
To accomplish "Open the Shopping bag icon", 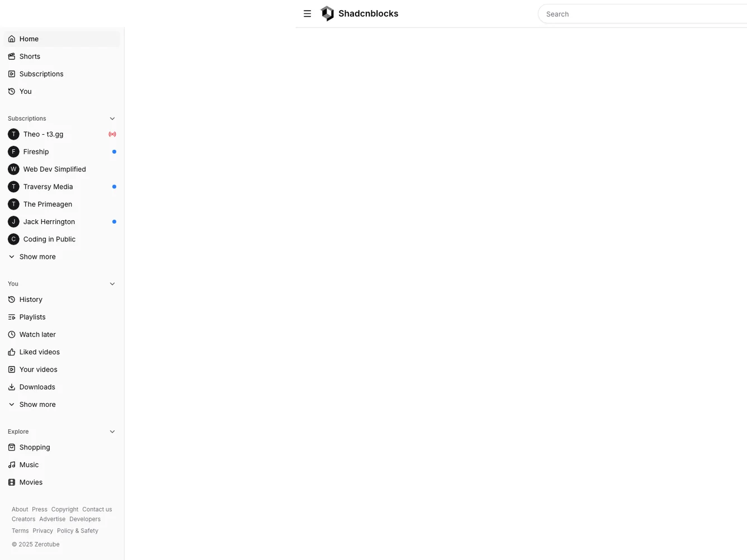I will pyautogui.click(x=12, y=448).
